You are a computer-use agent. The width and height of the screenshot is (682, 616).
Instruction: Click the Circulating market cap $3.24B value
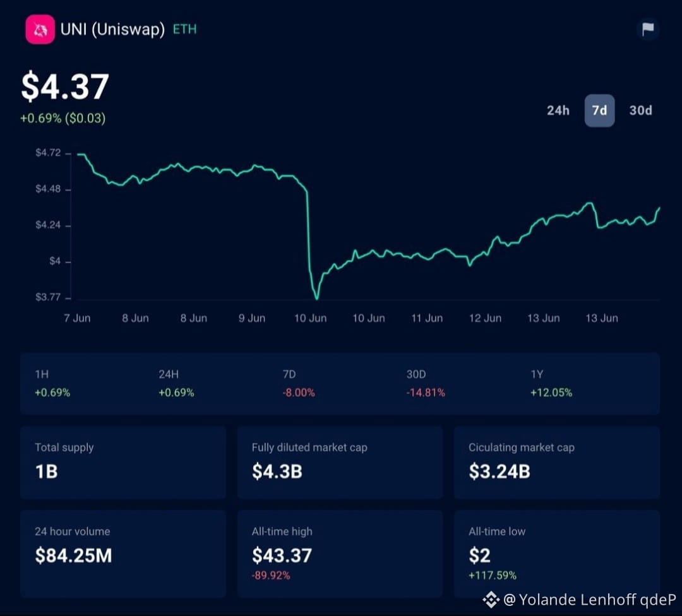click(500, 471)
